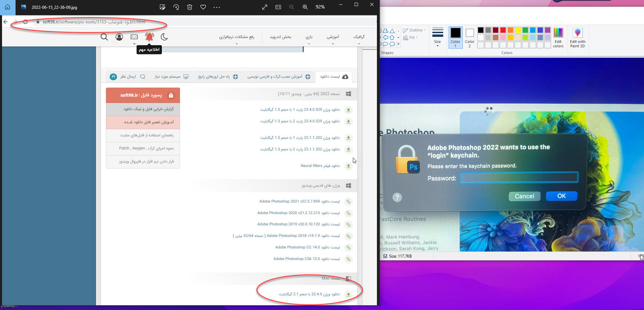The image size is (644, 310).
Task: Select the triangle shape in Paint
Action: point(392,31)
